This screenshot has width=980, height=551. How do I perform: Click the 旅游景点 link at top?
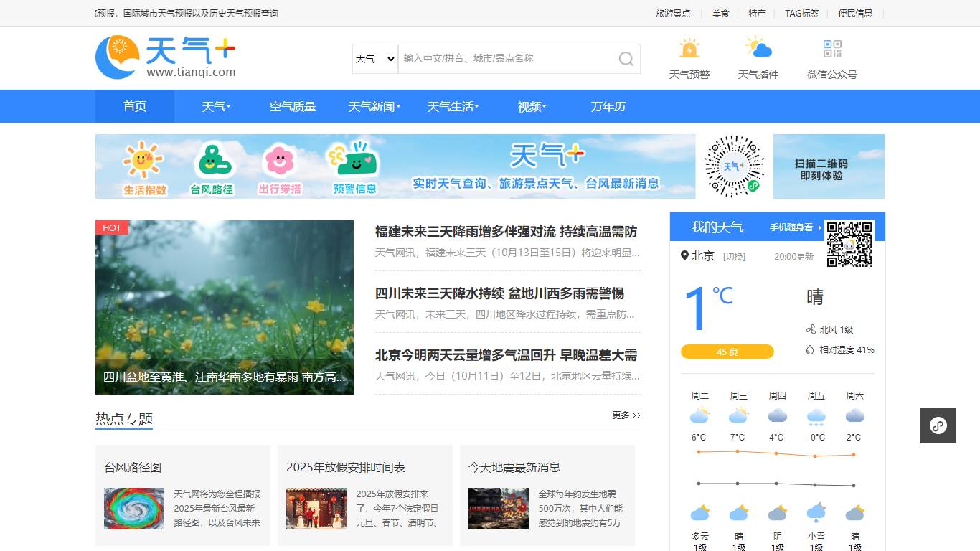tap(672, 13)
